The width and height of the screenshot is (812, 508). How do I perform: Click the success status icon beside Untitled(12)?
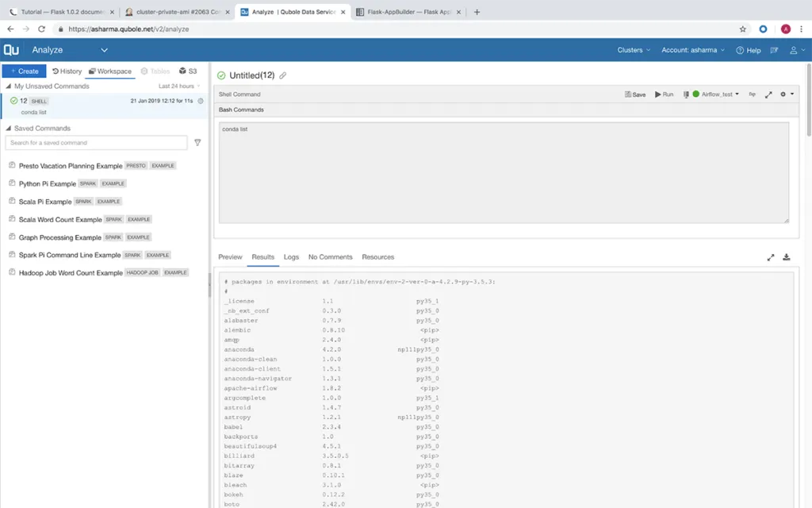click(x=222, y=75)
